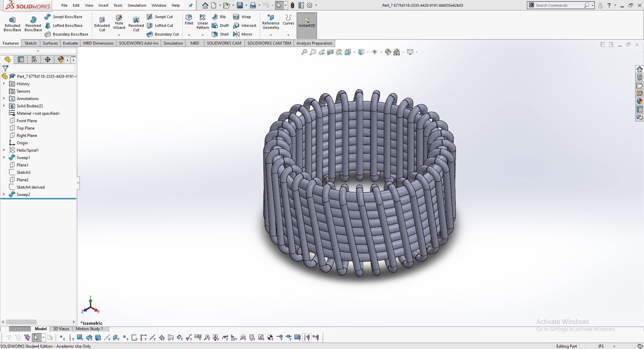Toggle the Instant3D button

307,23
